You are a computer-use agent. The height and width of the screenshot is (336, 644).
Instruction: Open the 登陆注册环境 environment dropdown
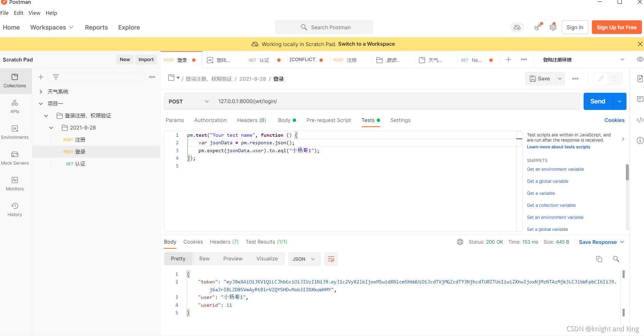point(583,59)
